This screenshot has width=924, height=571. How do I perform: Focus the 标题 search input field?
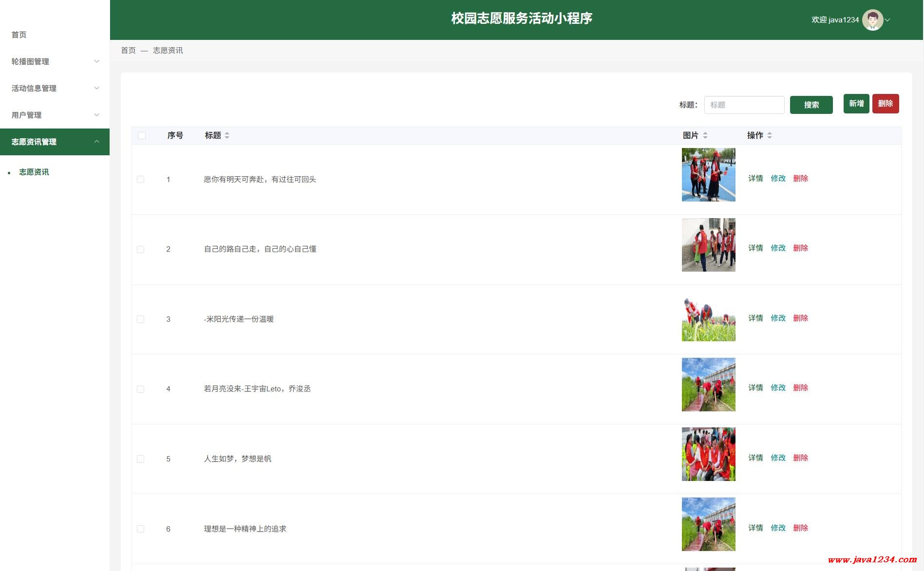[744, 105]
